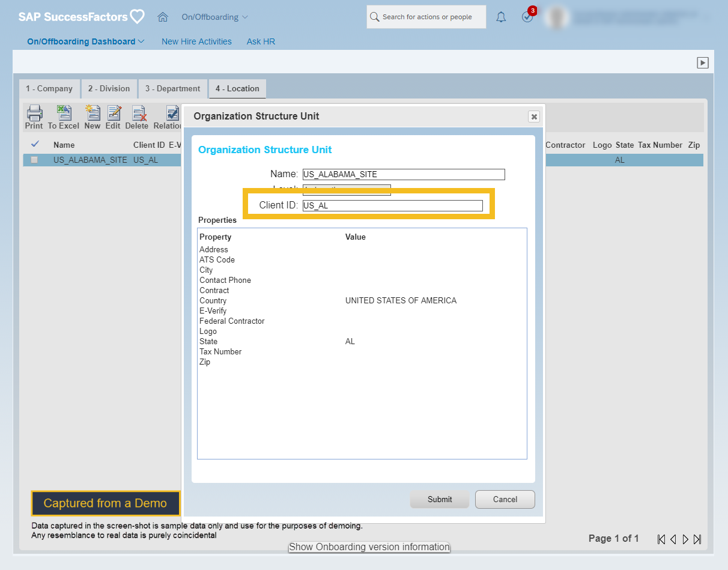Open the Ask HR menu
Image resolution: width=728 pixels, height=570 pixels.
pos(261,41)
